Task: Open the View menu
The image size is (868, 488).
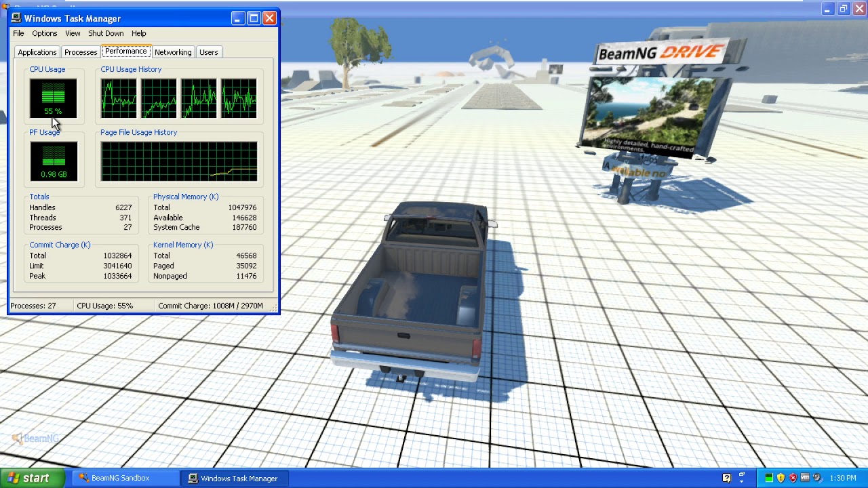Action: coord(73,33)
